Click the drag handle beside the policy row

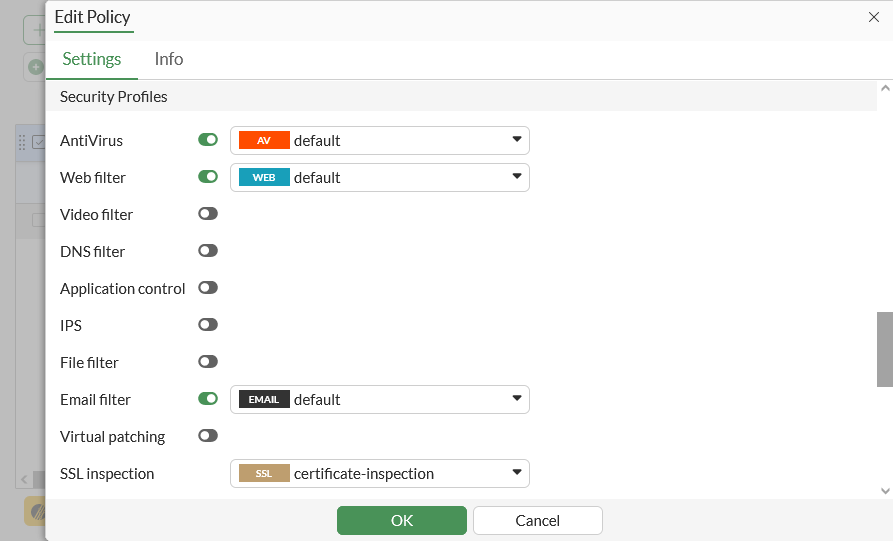click(x=22, y=142)
